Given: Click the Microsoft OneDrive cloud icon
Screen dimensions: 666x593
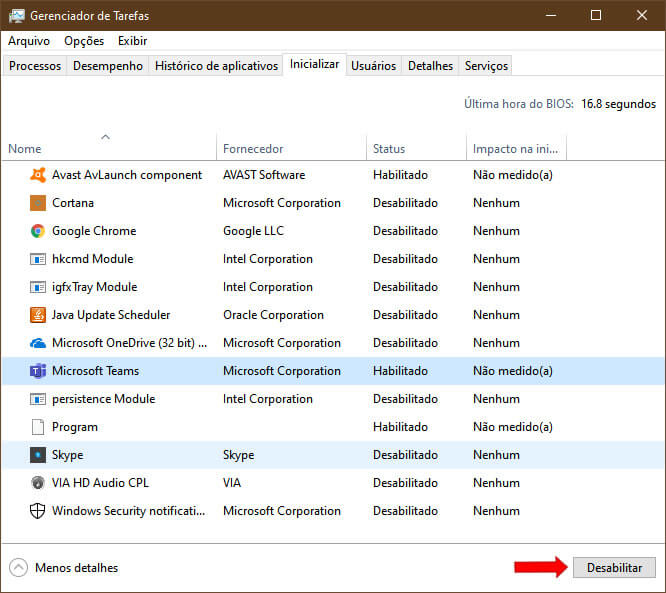Looking at the screenshot, I should click(38, 343).
